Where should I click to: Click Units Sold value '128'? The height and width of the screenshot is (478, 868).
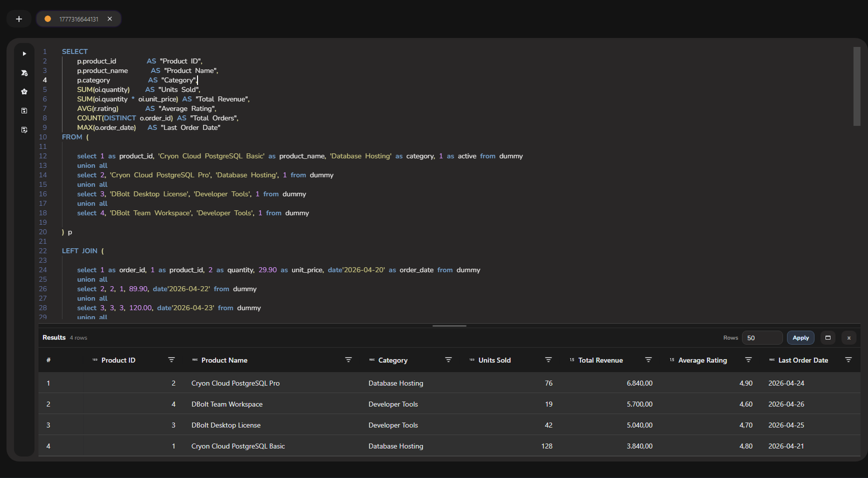coord(547,446)
